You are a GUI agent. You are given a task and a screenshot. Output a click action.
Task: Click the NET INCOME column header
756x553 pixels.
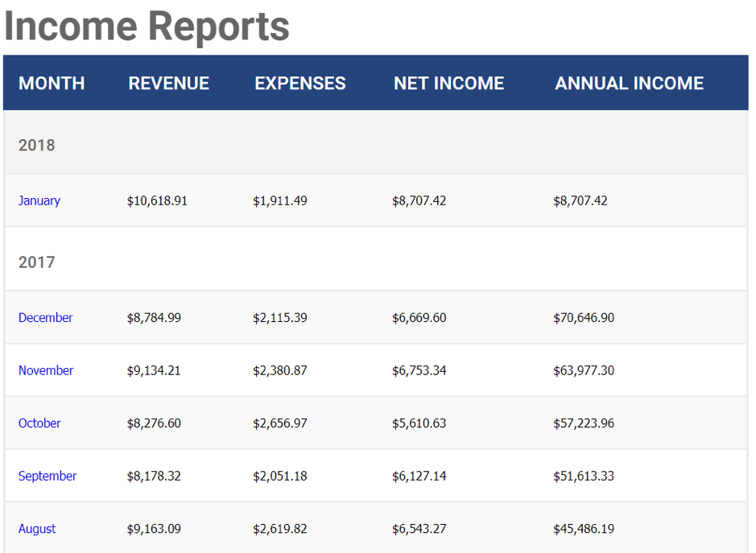click(448, 83)
